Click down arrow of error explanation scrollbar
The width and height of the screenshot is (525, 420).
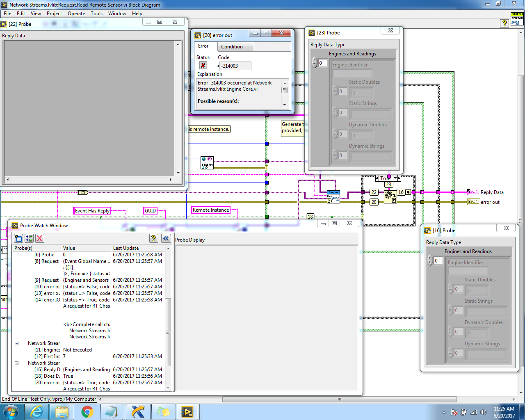click(x=285, y=105)
